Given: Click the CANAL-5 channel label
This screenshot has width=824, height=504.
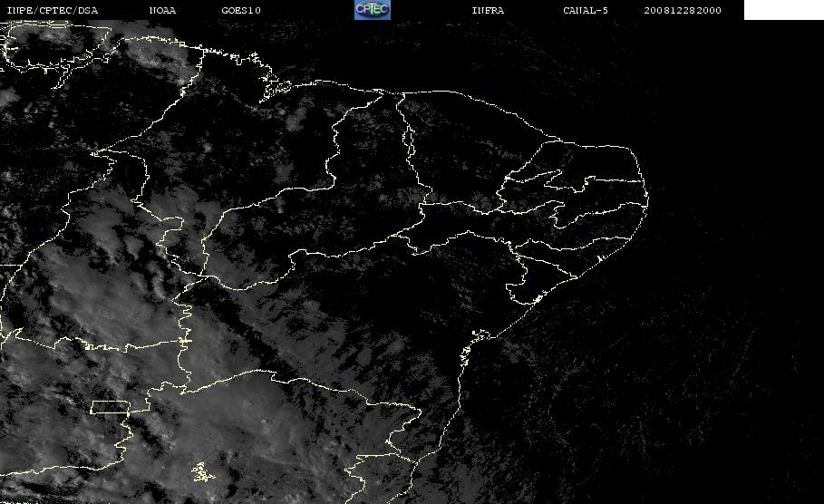Looking at the screenshot, I should (x=586, y=10).
